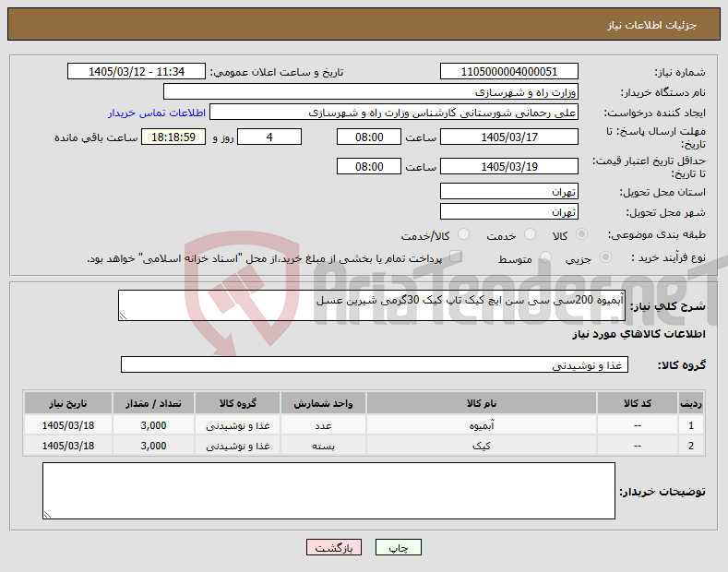Click the remaining time field 18:18:59

(173, 137)
